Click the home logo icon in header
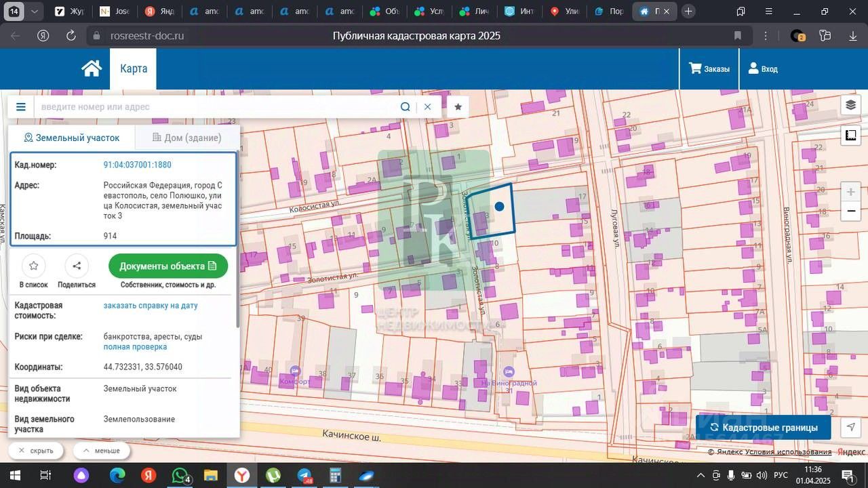The height and width of the screenshot is (488, 868). [x=92, y=68]
